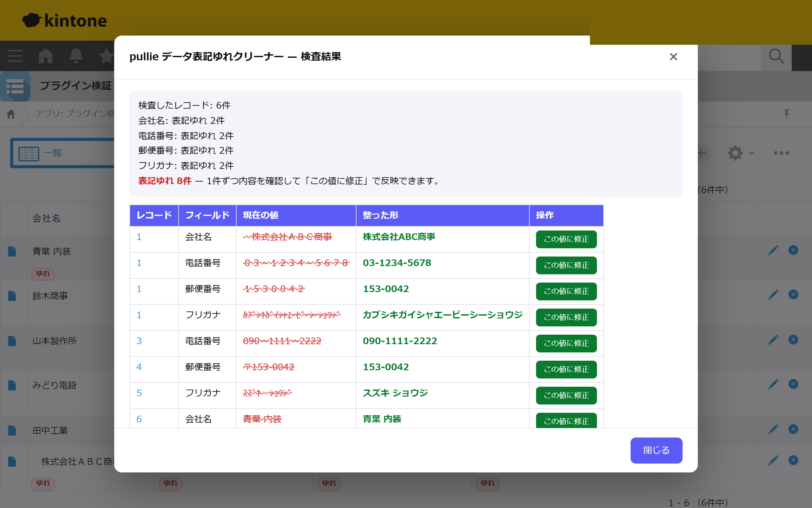Click the pin icon in breadcrumb bar
This screenshot has height=508, width=812.
click(x=787, y=114)
